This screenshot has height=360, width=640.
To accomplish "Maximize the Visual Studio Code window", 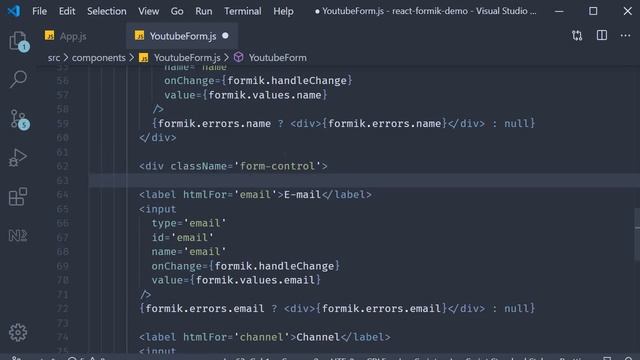I will (593, 11).
